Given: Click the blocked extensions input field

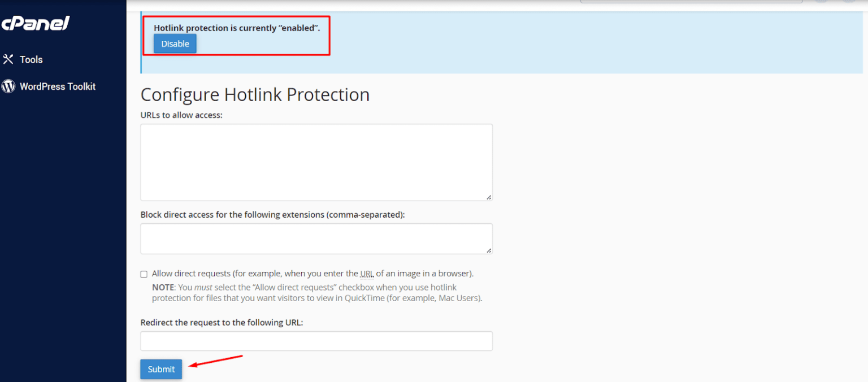Looking at the screenshot, I should pos(316,238).
